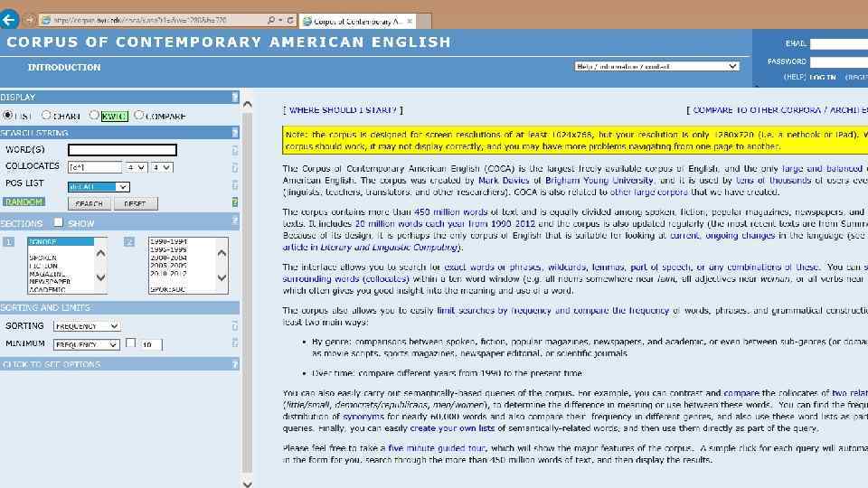Image resolution: width=868 pixels, height=488 pixels.
Task: Open the MINIMUM frequency dropdown
Action: click(87, 344)
